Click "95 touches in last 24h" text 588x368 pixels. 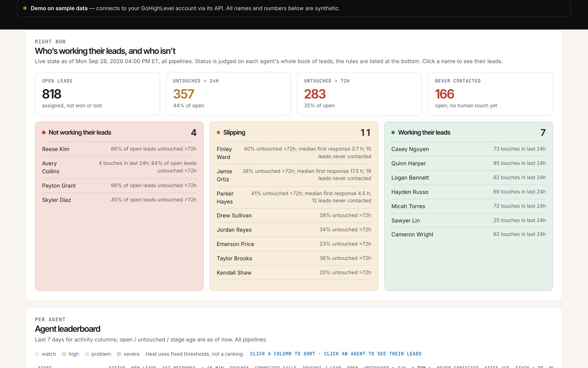(x=519, y=163)
